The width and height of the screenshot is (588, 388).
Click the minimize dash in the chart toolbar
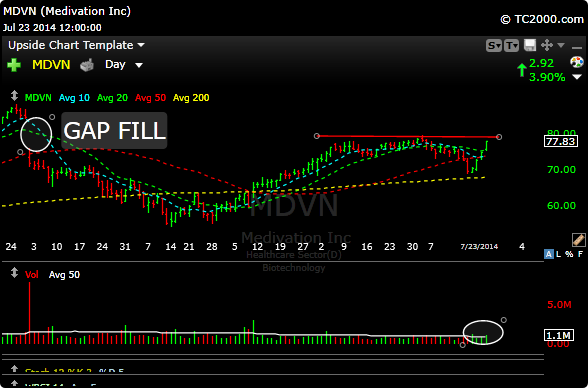577,48
